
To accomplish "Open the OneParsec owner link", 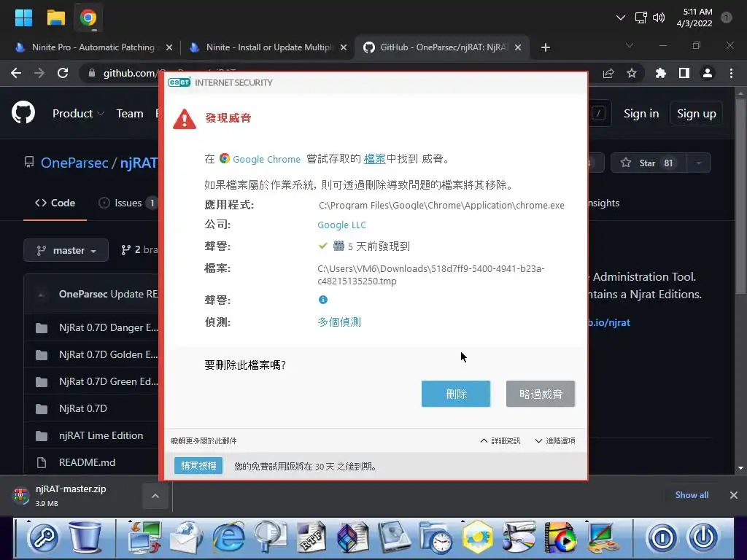I will coord(74,163).
